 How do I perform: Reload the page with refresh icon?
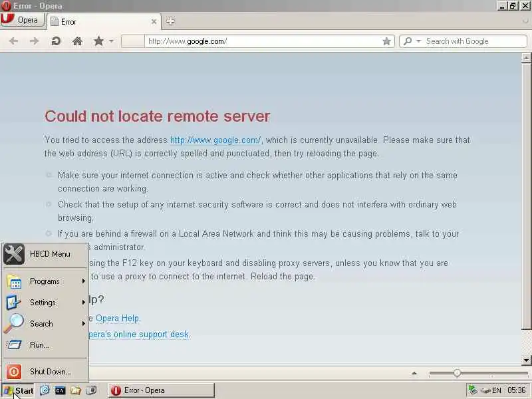(x=56, y=41)
